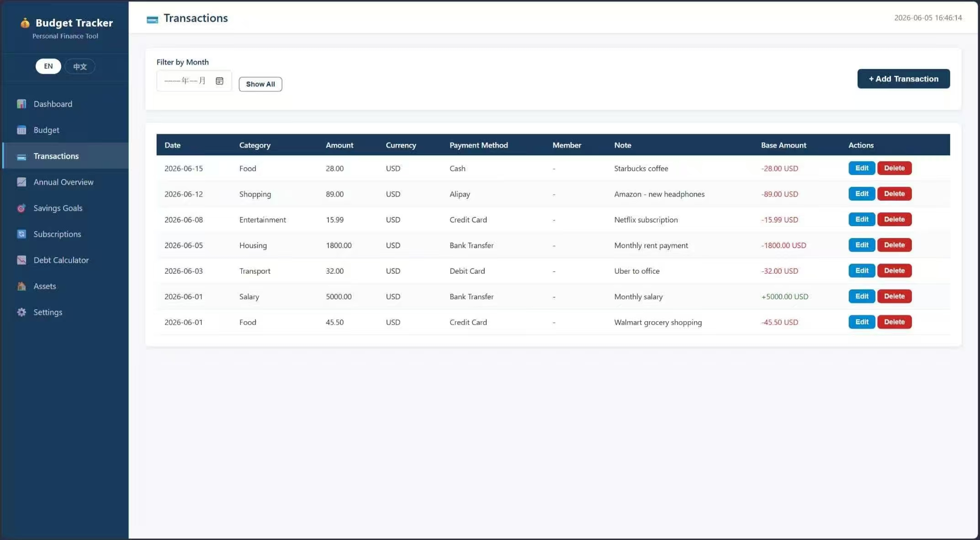The width and height of the screenshot is (980, 540).
Task: Click the Transactions card icon in sidebar
Action: 21,156
